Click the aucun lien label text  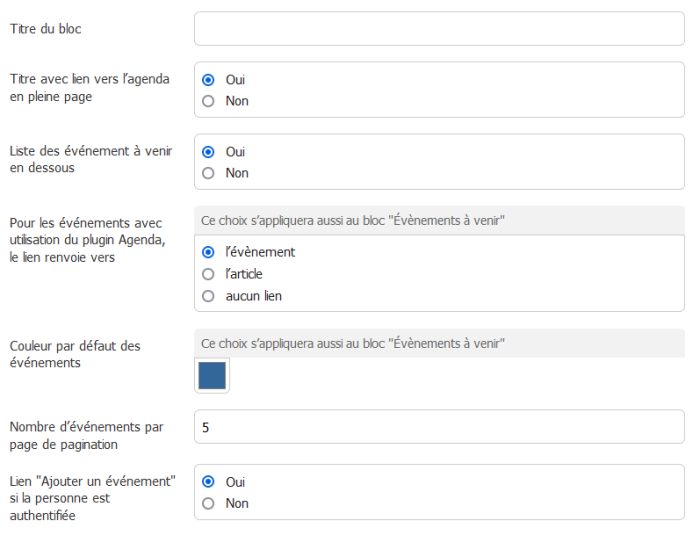coord(254,296)
